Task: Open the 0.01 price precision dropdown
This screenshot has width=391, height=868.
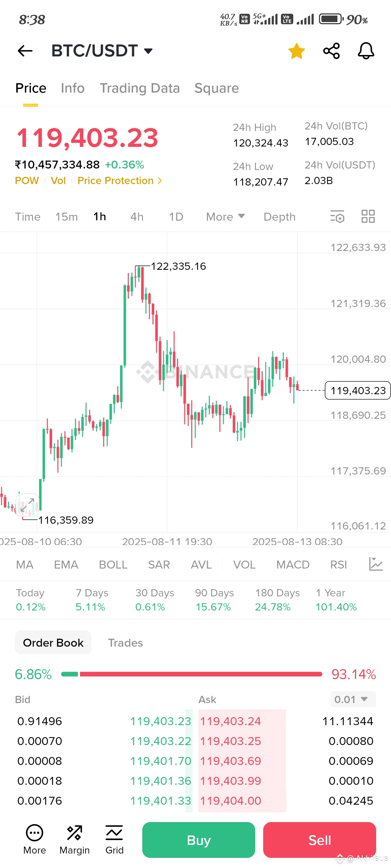Action: [x=353, y=699]
